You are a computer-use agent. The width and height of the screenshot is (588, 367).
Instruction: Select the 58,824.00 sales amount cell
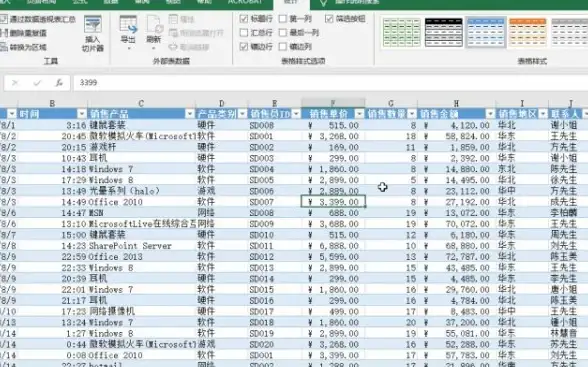coord(456,136)
